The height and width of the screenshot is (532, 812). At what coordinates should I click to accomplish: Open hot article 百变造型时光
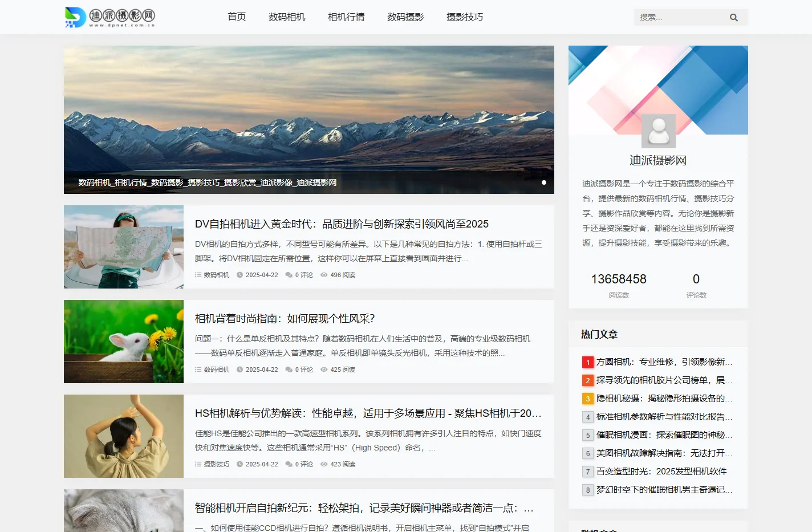click(x=661, y=472)
